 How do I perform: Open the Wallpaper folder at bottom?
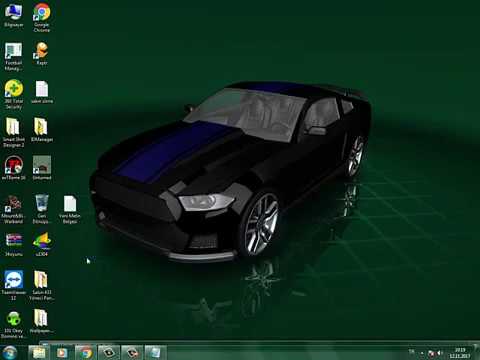(42, 321)
